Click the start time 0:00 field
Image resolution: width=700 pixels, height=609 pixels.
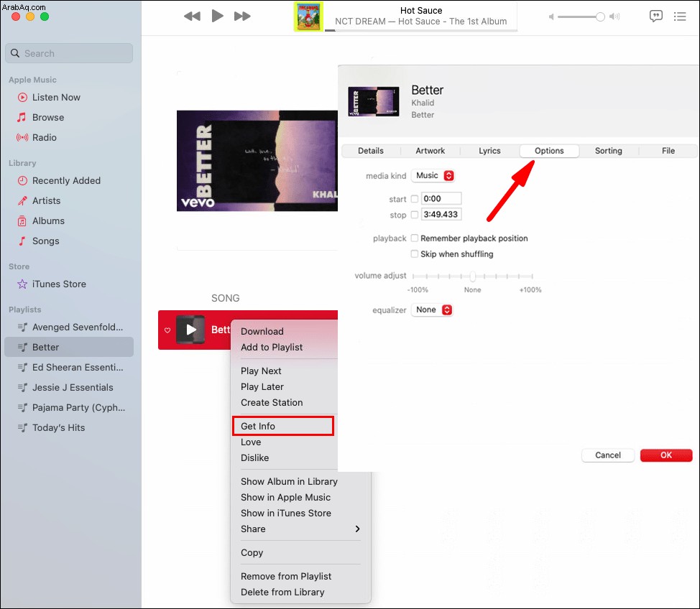click(441, 198)
